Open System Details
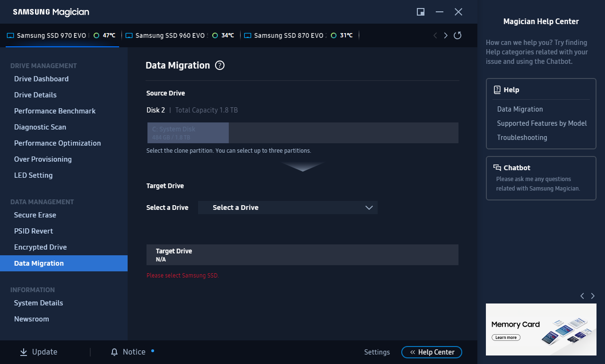The height and width of the screenshot is (364, 605). pos(39,303)
